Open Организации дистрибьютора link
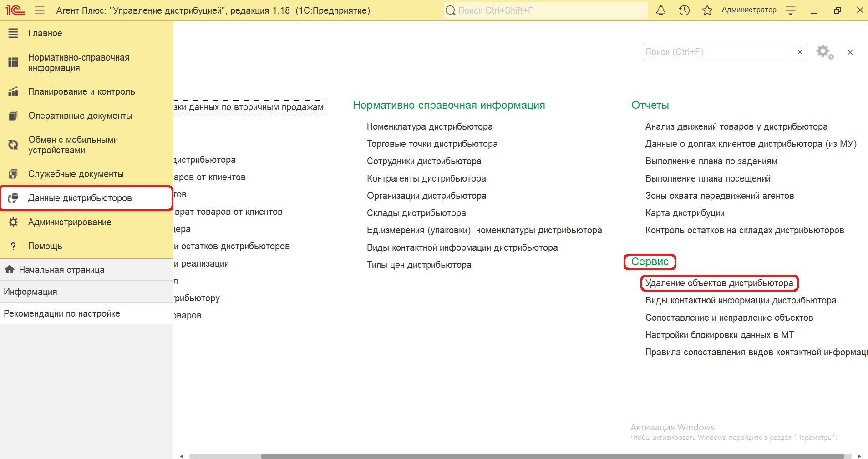Image resolution: width=868 pixels, height=459 pixels. pos(426,196)
